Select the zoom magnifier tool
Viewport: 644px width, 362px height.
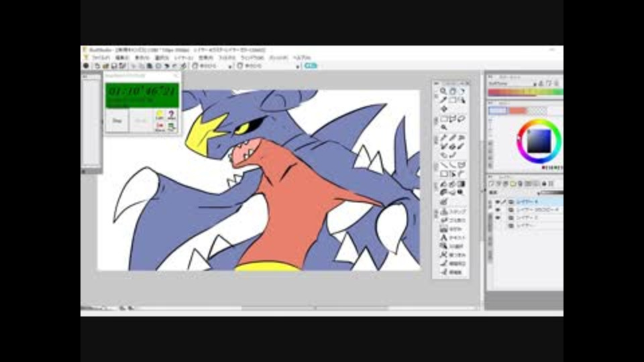443,92
